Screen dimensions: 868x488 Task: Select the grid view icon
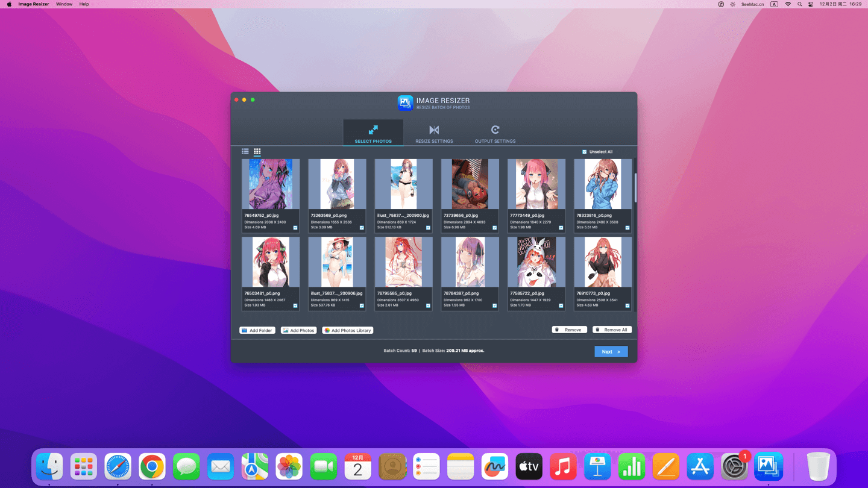click(257, 151)
